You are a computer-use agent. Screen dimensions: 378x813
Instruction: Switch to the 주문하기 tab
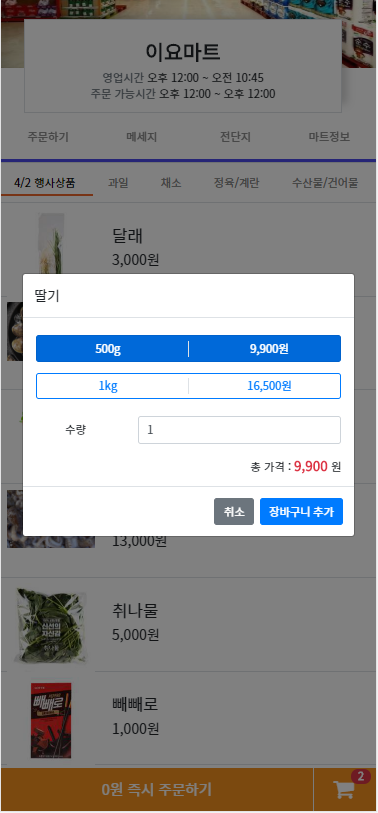48,137
